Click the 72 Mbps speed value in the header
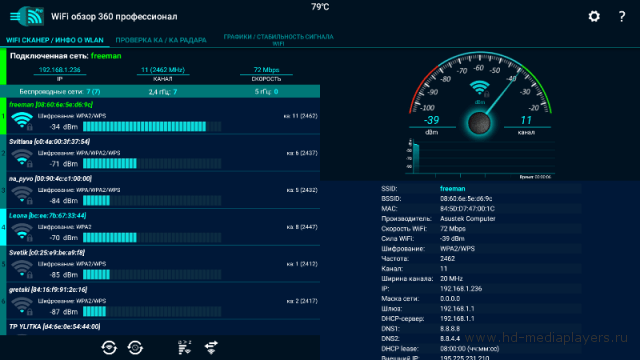The image size is (640, 360). tap(266, 70)
